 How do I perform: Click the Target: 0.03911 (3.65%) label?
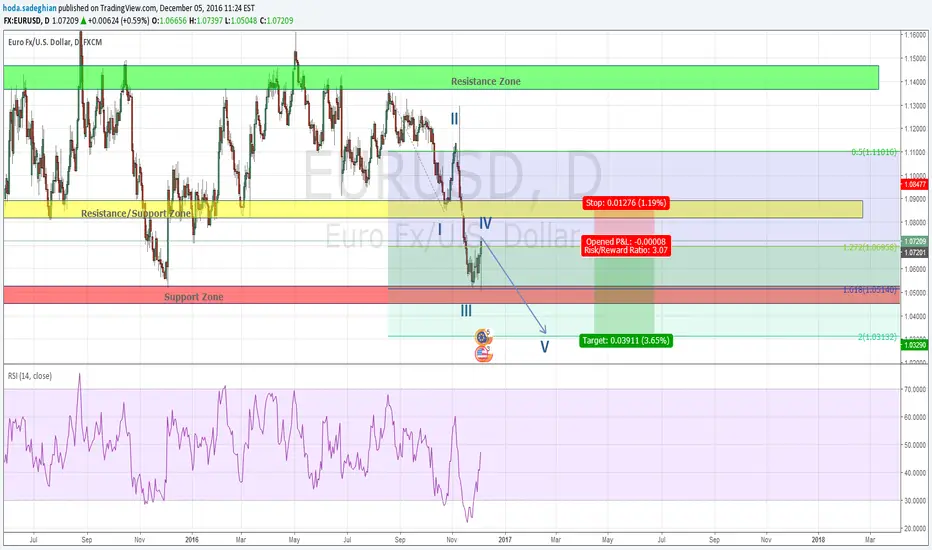626,340
